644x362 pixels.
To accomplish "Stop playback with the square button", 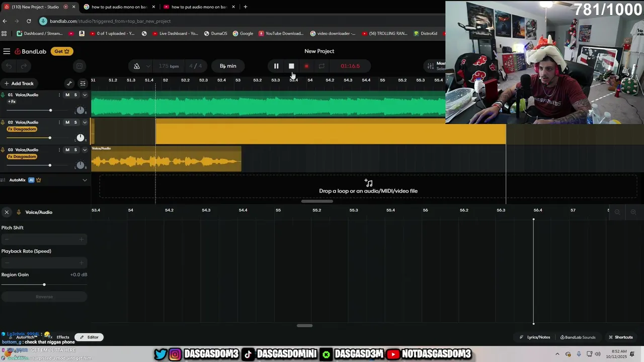I will [291, 66].
